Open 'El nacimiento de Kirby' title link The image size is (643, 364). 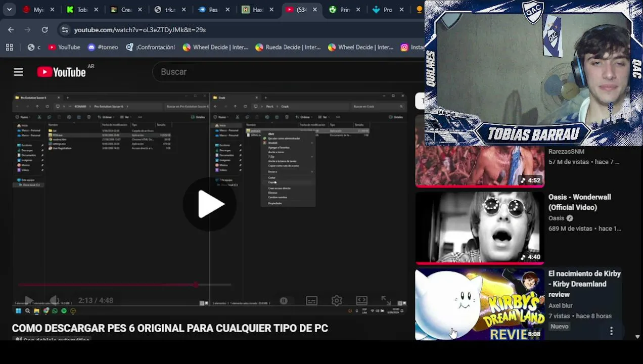pos(584,284)
